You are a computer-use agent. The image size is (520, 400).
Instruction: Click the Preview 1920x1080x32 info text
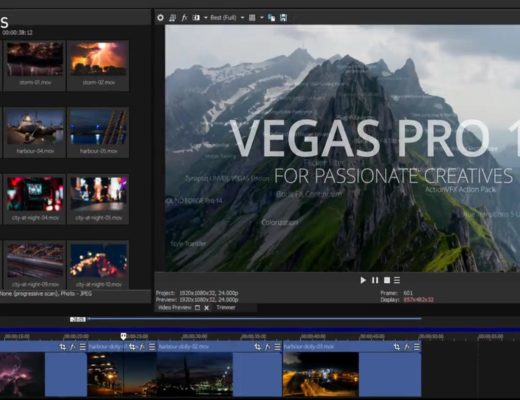click(x=197, y=300)
